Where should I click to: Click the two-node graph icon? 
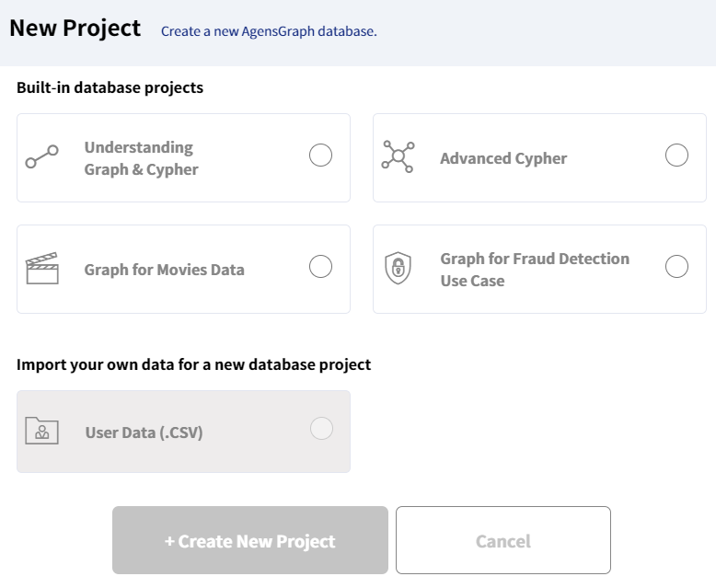pyautogui.click(x=41, y=157)
